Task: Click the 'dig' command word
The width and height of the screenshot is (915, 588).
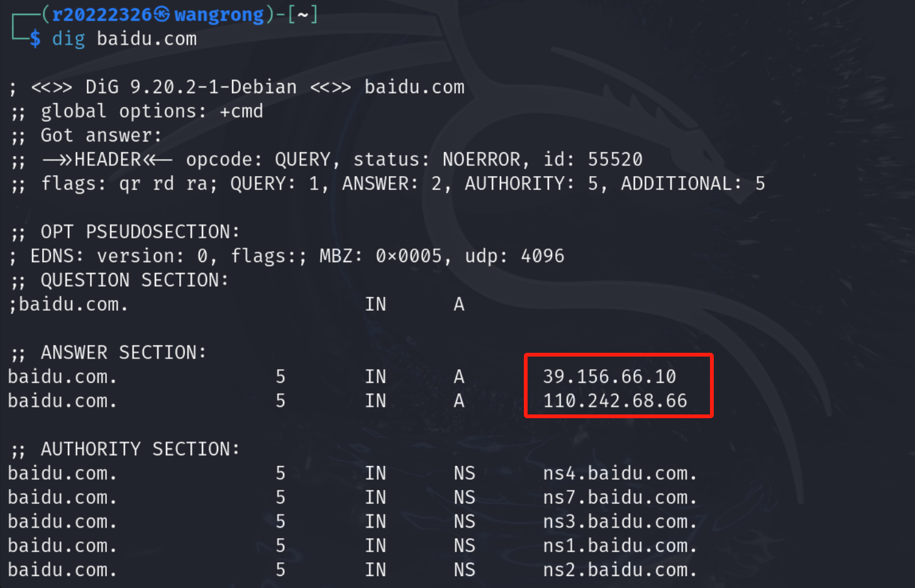Action: click(68, 39)
